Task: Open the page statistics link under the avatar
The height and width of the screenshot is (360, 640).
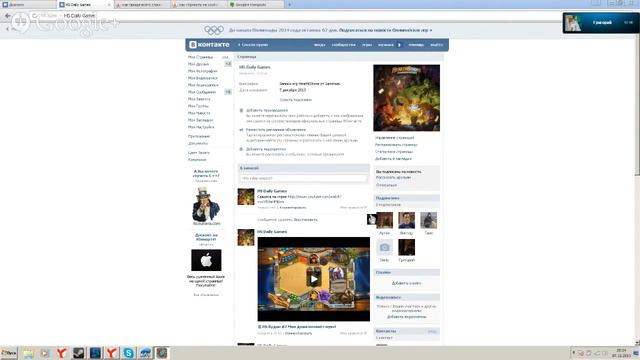Action: coord(394,152)
